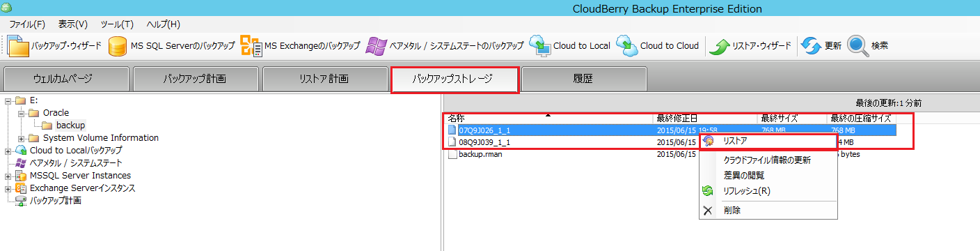Choose リストア from the context menu
The image size is (980, 251).
click(768, 142)
